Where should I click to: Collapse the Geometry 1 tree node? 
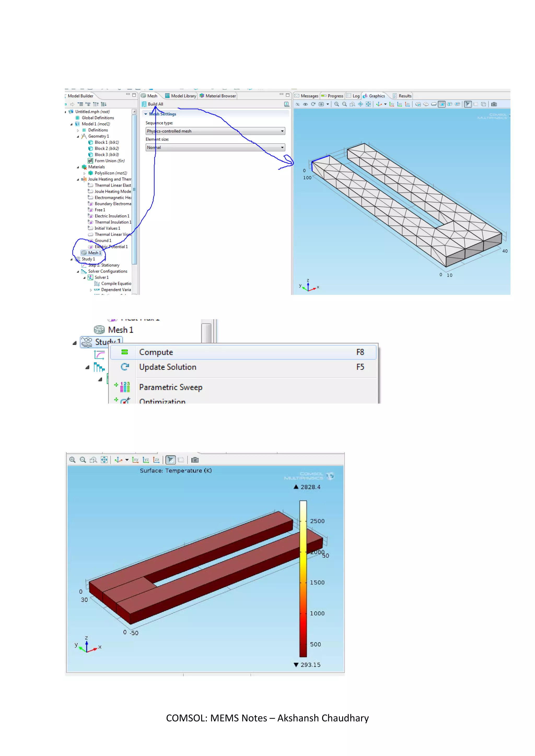click(78, 136)
